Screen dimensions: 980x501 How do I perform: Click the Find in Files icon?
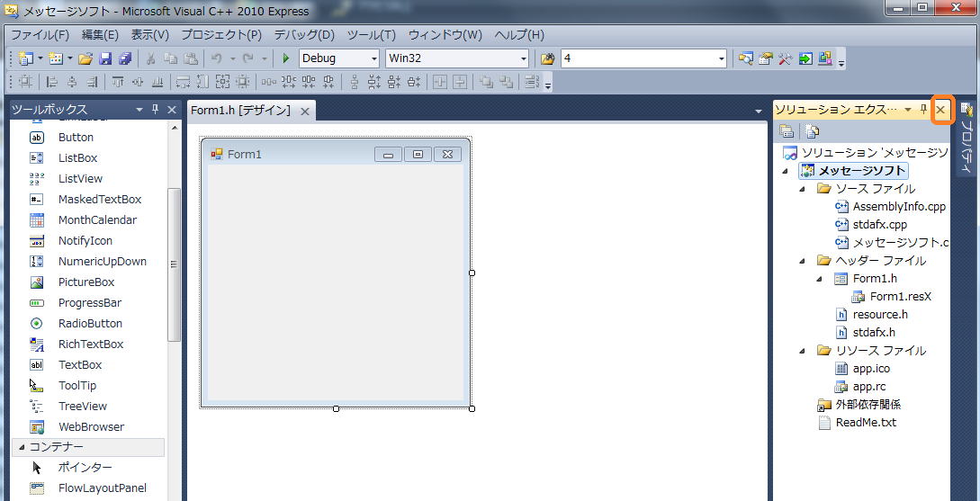pyautogui.click(x=547, y=58)
